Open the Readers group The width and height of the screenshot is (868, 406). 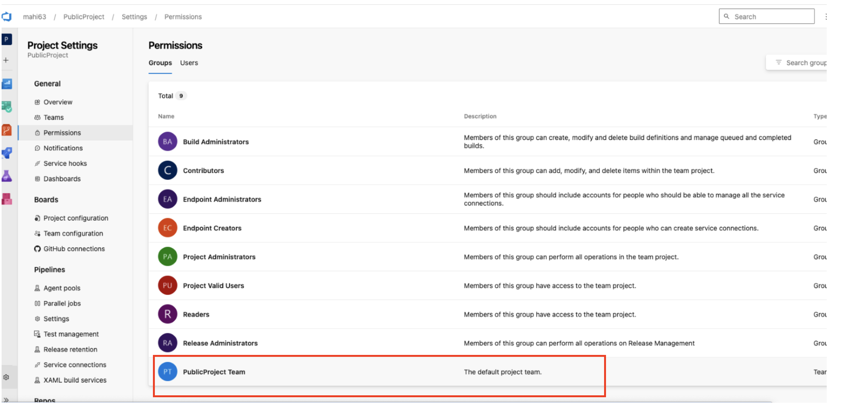point(196,315)
